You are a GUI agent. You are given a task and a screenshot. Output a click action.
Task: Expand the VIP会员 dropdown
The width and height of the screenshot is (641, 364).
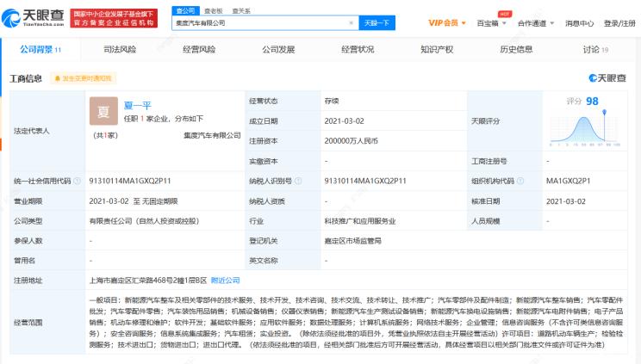(446, 23)
